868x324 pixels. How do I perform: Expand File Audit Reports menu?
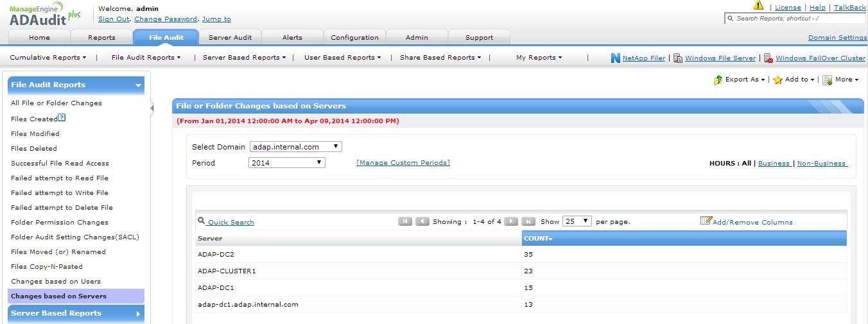[x=146, y=58]
